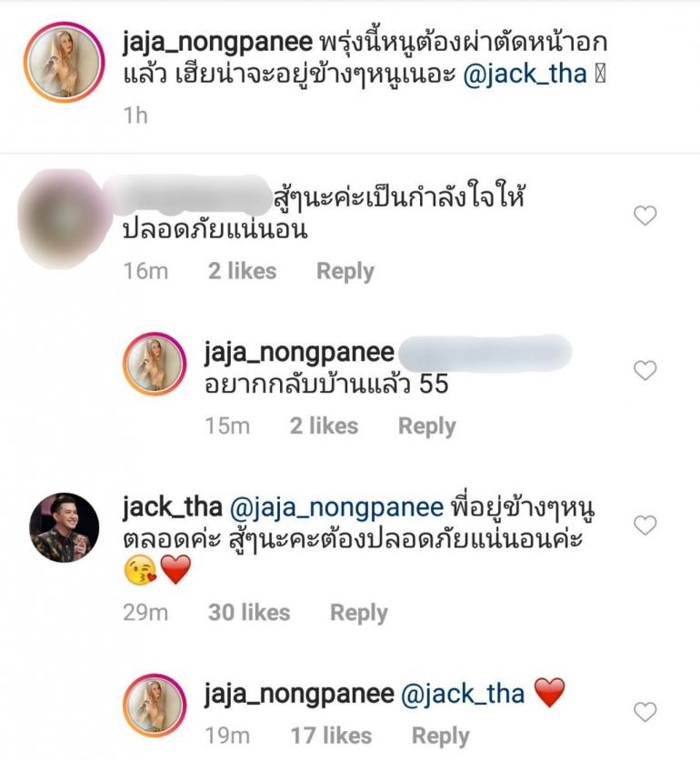Reply to the 19m heart comment
Screen dimensions: 700x761
click(440, 736)
